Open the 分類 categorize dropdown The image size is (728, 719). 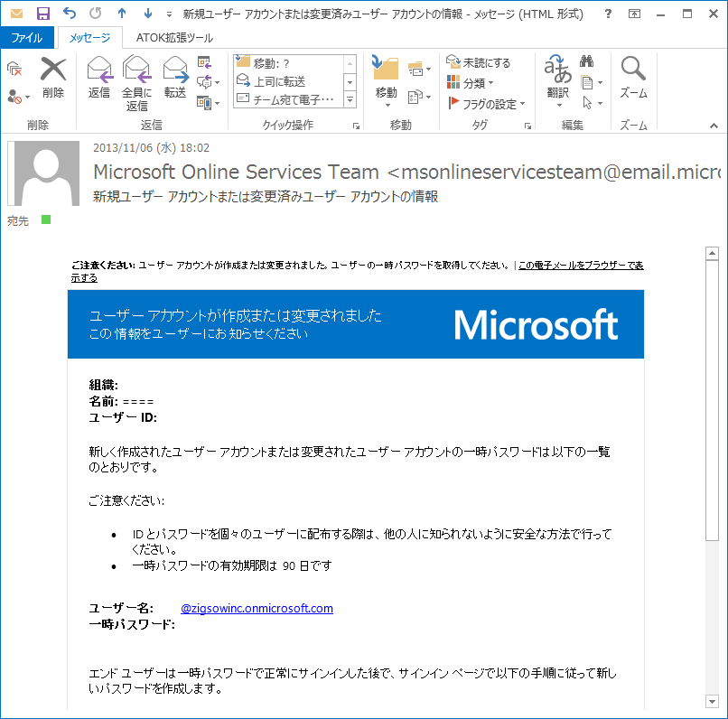[x=470, y=83]
